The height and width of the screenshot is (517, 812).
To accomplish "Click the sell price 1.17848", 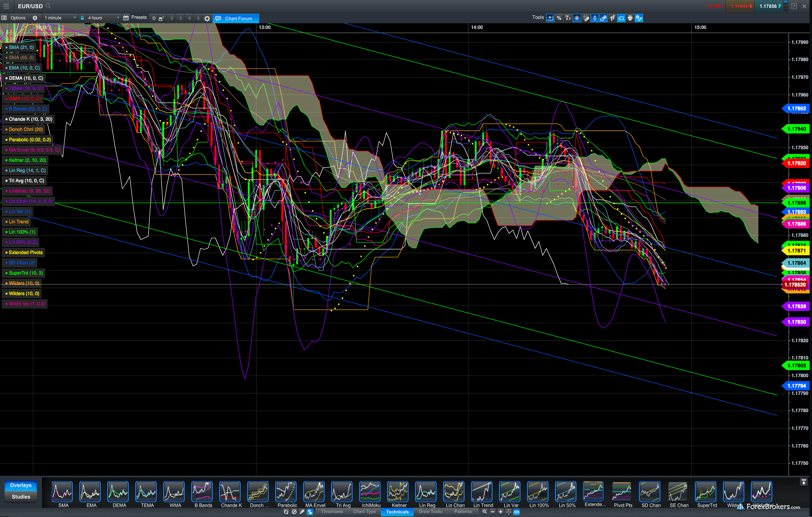I will tap(741, 6).
